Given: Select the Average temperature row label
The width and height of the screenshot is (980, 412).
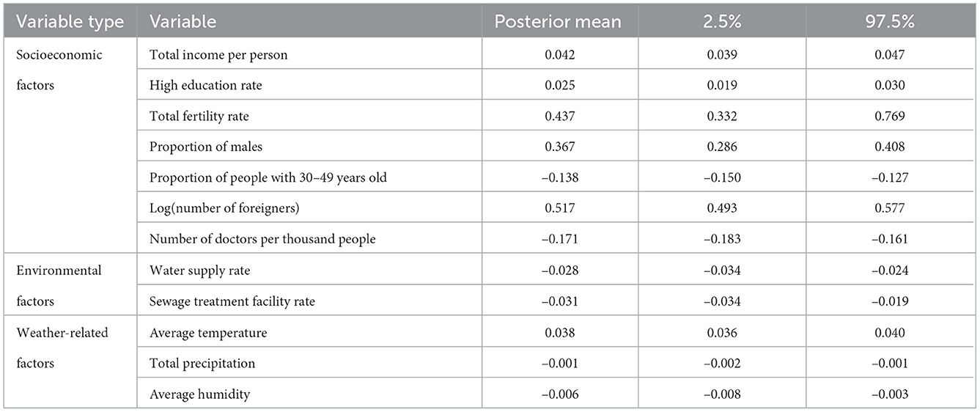Looking at the screenshot, I should pos(208,333).
